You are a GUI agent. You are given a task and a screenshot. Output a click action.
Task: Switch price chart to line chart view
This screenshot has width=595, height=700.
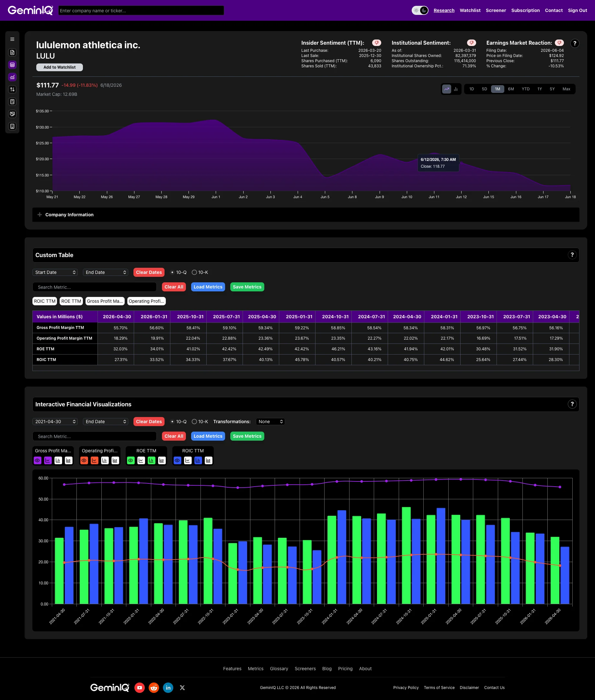coord(447,89)
